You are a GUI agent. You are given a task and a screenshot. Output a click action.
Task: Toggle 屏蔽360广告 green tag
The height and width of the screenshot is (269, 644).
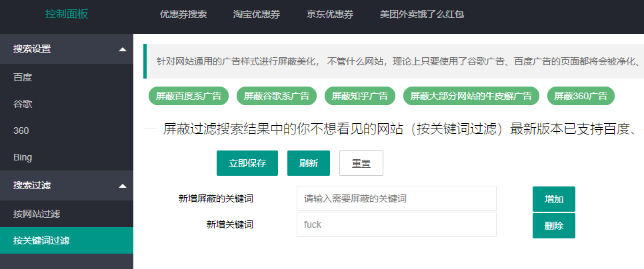pos(581,96)
